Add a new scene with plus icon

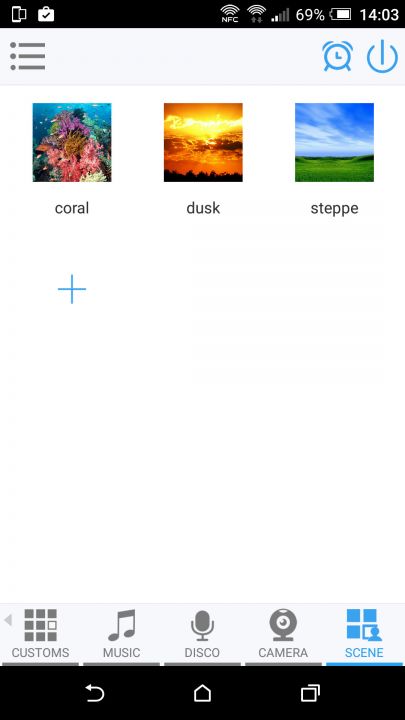coord(72,289)
